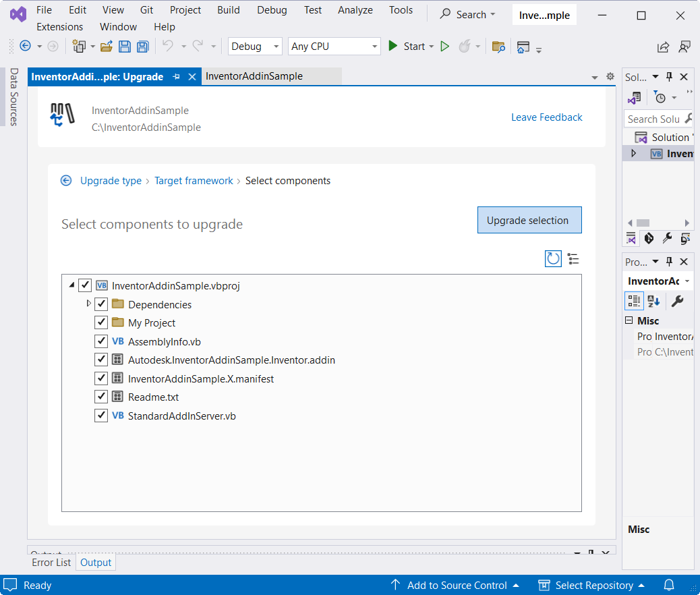Image resolution: width=700 pixels, height=595 pixels.
Task: Open the Any CPU platform dropdown
Action: [x=334, y=46]
